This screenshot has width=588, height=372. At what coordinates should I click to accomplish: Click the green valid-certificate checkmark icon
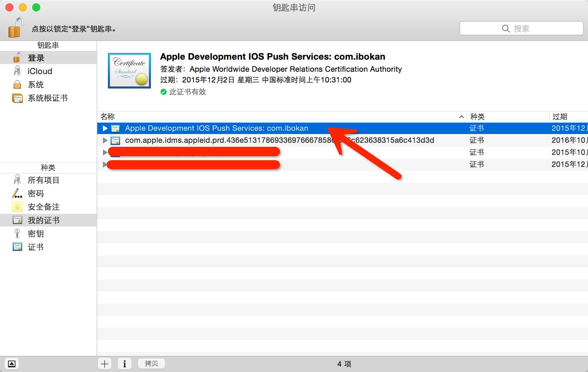tap(164, 92)
